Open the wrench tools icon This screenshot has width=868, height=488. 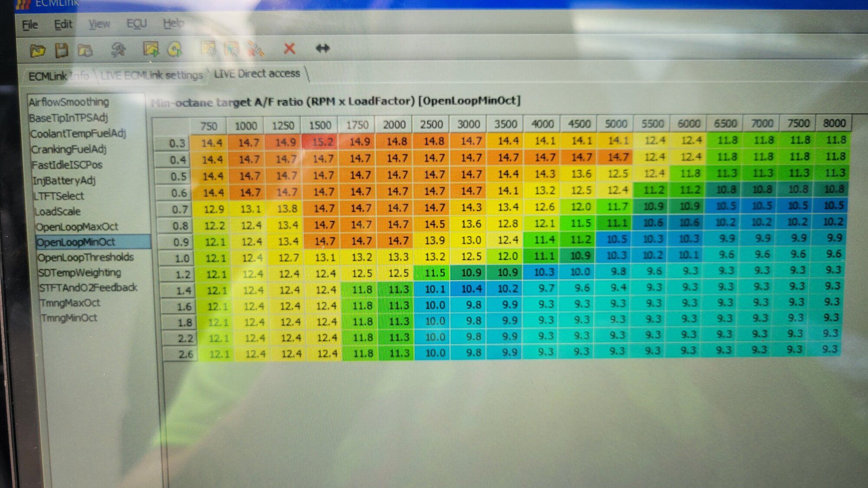point(118,49)
